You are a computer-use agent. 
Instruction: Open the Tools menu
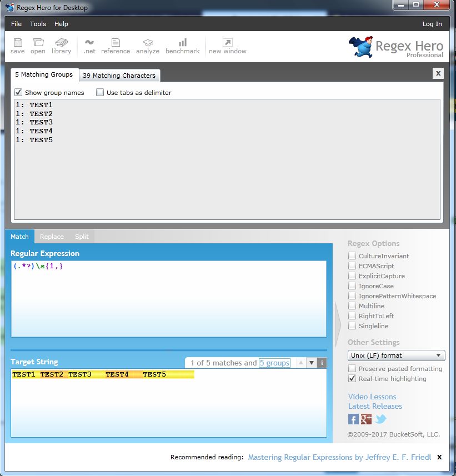[x=38, y=24]
